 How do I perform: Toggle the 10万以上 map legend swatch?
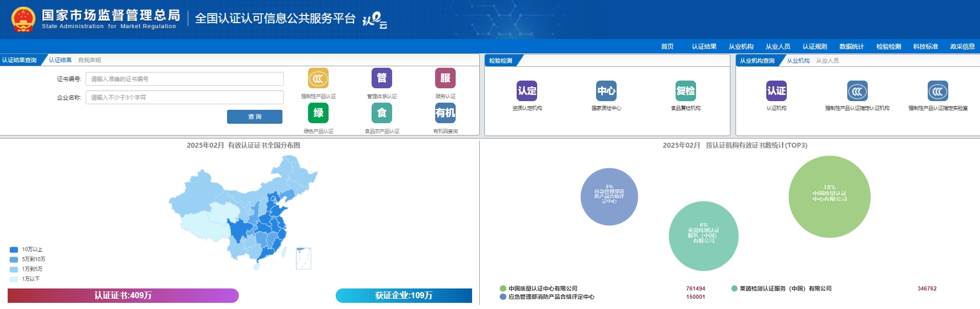[14, 249]
